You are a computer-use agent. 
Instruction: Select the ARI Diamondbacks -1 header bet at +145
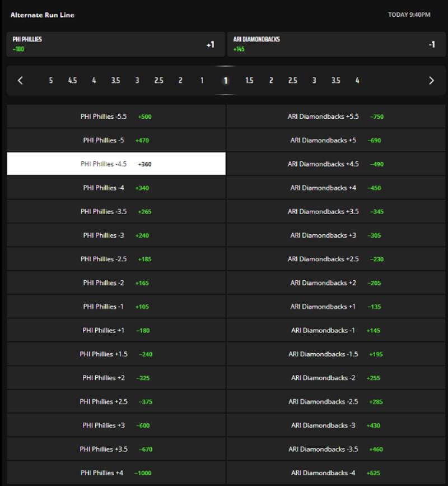(336, 44)
